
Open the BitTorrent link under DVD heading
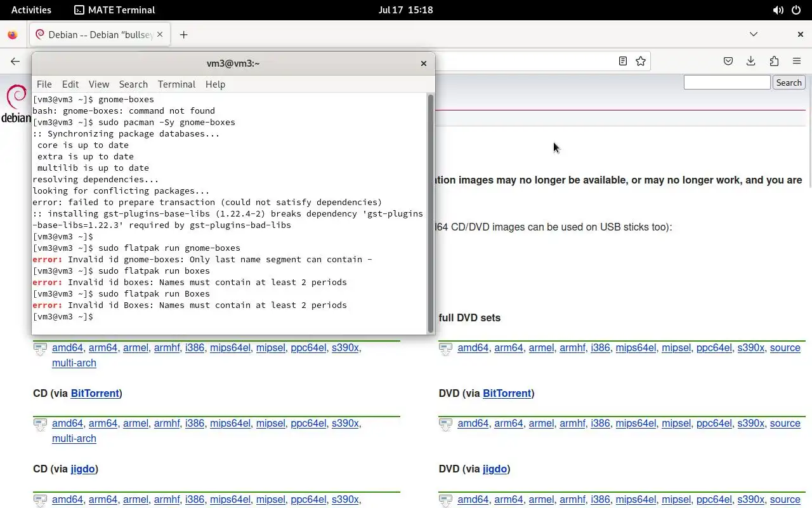click(507, 393)
